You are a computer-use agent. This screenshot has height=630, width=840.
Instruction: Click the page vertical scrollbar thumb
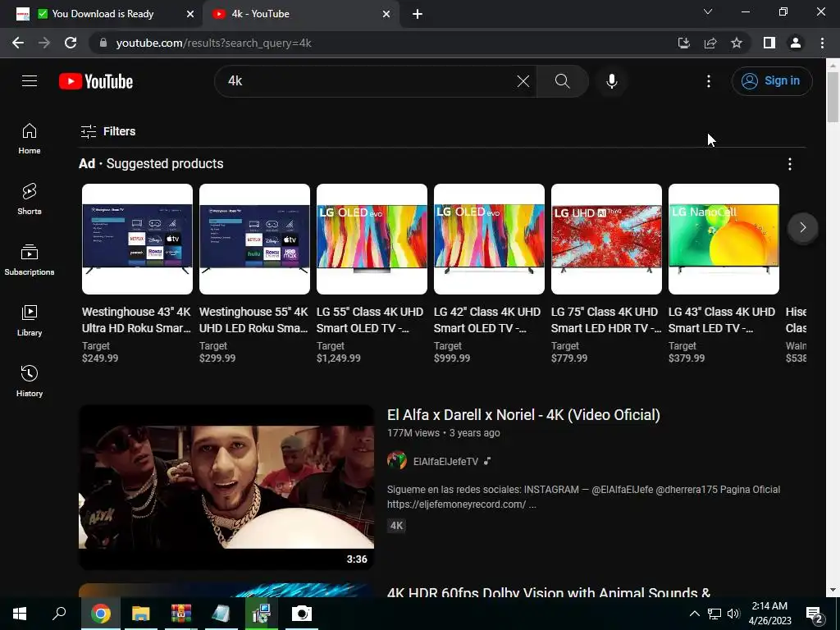(833, 97)
